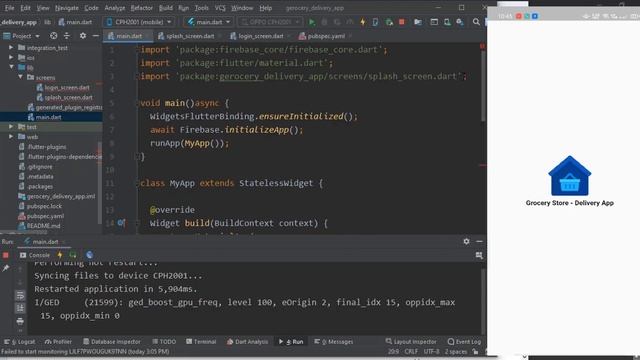Toggle scroll-to-end in the console sidebar
The height and width of the screenshot is (360, 640).
pyautogui.click(x=20, y=308)
